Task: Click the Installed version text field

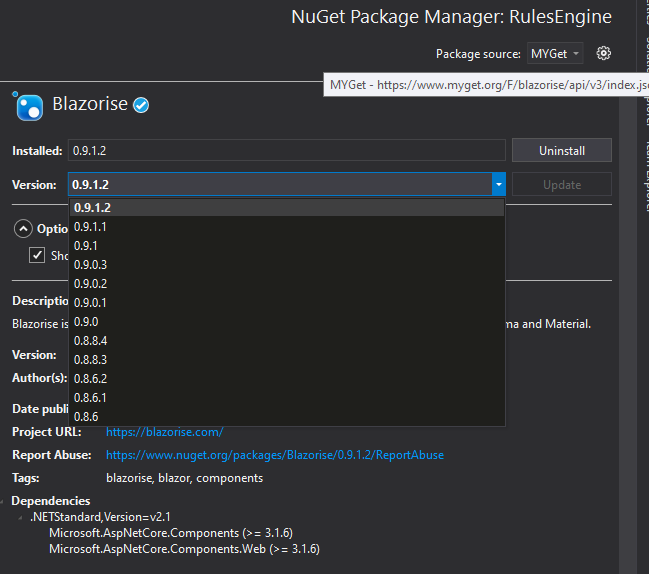Action: (x=286, y=150)
